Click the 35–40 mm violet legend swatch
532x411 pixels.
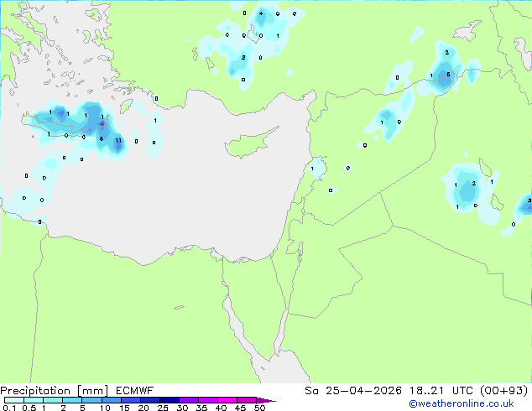[x=207, y=400]
